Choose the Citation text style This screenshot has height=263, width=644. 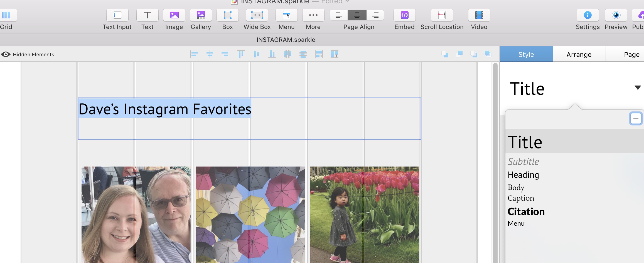click(x=526, y=211)
